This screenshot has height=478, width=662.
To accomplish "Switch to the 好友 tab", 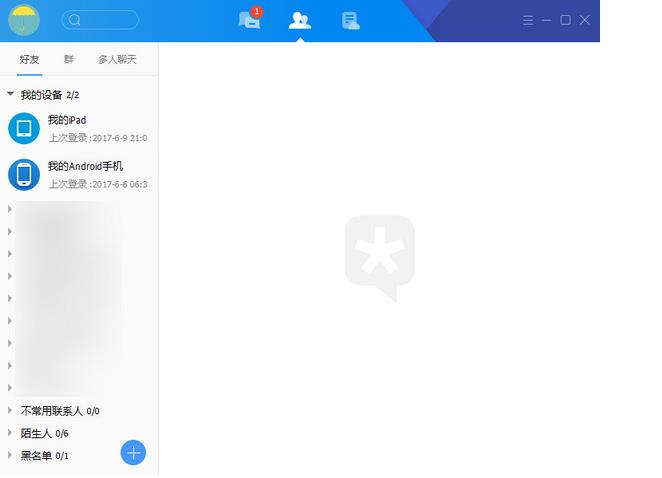I will (30, 60).
